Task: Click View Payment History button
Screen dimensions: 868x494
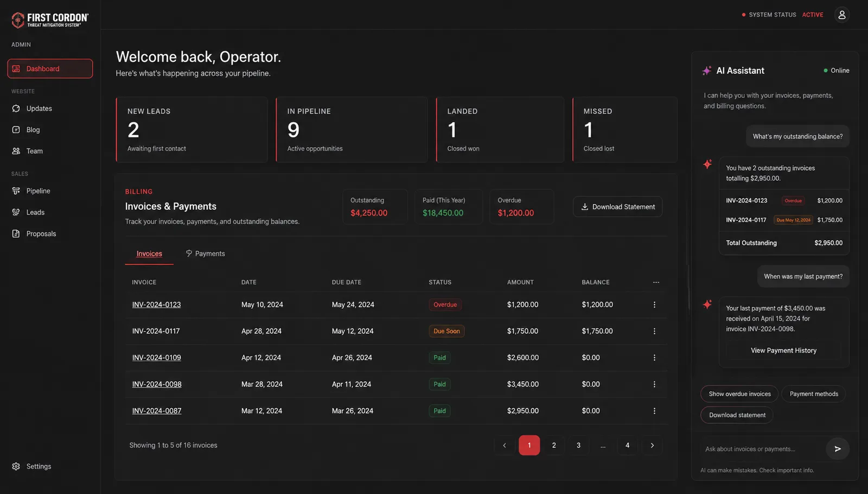Action: (x=783, y=351)
